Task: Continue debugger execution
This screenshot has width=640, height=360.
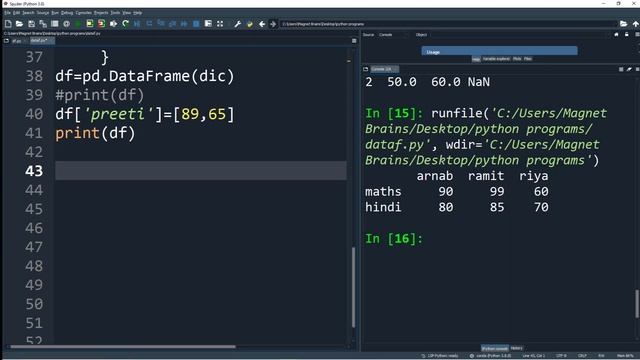Action: point(184,24)
